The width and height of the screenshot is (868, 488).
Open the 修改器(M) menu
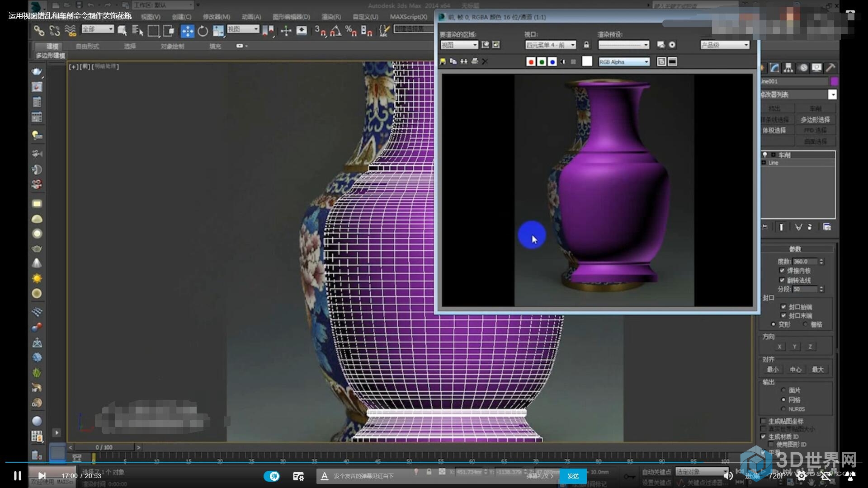(x=216, y=17)
